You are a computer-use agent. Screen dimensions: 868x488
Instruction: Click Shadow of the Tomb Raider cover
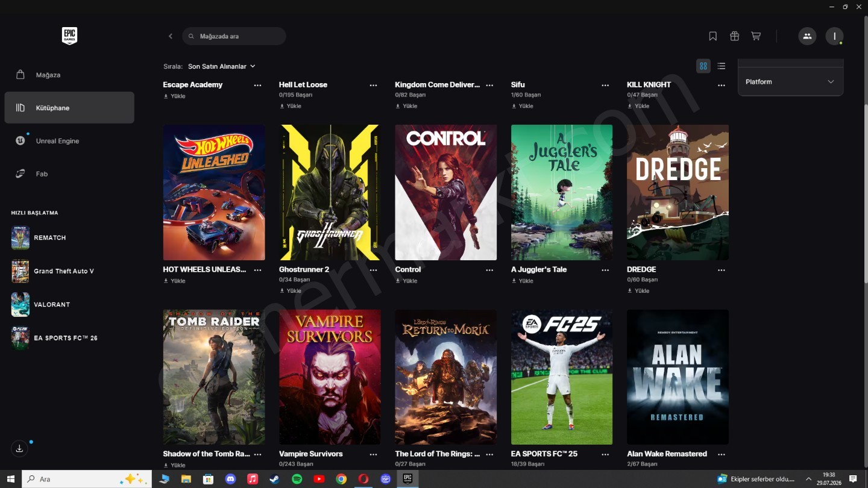(x=214, y=377)
